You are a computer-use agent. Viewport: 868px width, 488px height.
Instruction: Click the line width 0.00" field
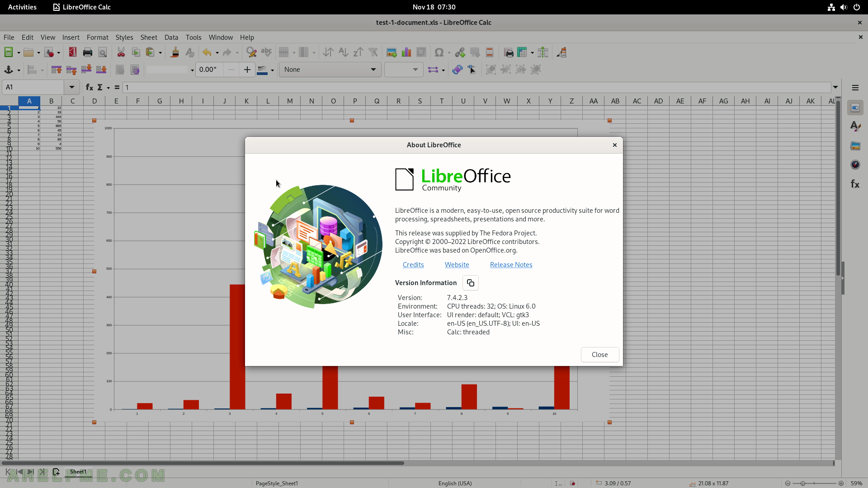209,70
